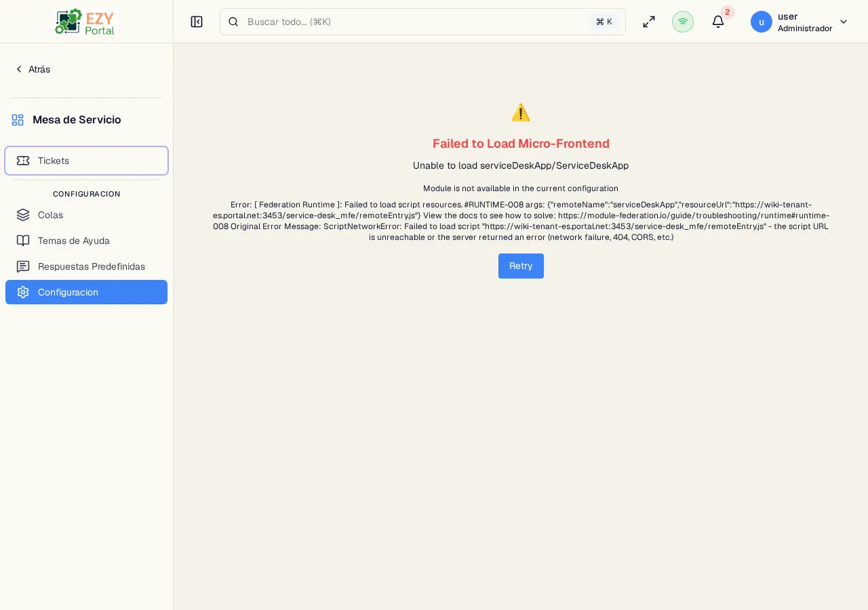This screenshot has width=868, height=610.
Task: Open the Mesa de Servicio heading
Action: pyautogui.click(x=77, y=120)
